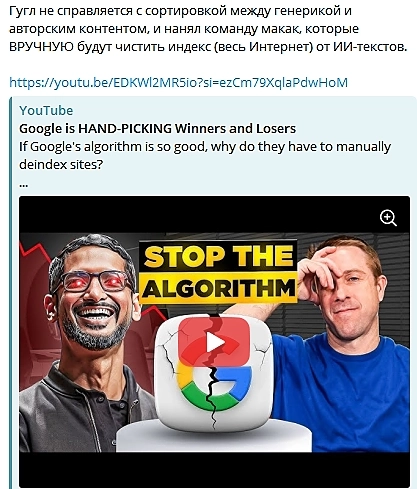Click the message line starting "Гугл не справляется"

click(x=180, y=11)
